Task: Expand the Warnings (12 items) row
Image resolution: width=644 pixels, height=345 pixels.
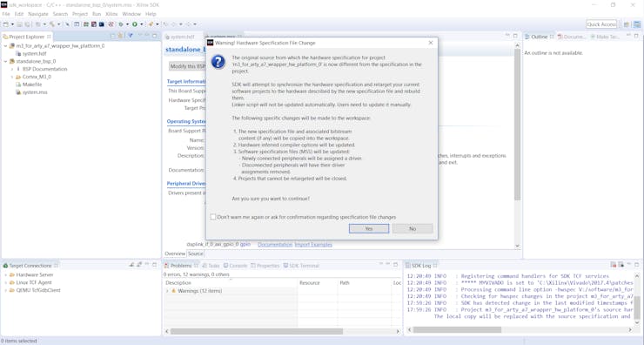Action: click(168, 291)
